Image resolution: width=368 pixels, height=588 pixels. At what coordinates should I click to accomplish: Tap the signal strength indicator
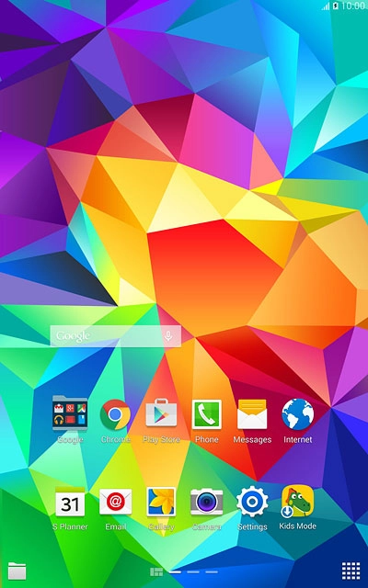(x=326, y=6)
